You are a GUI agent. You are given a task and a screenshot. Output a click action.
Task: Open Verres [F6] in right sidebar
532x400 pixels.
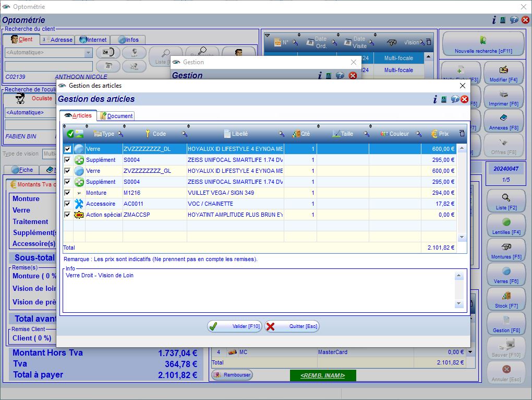(506, 275)
